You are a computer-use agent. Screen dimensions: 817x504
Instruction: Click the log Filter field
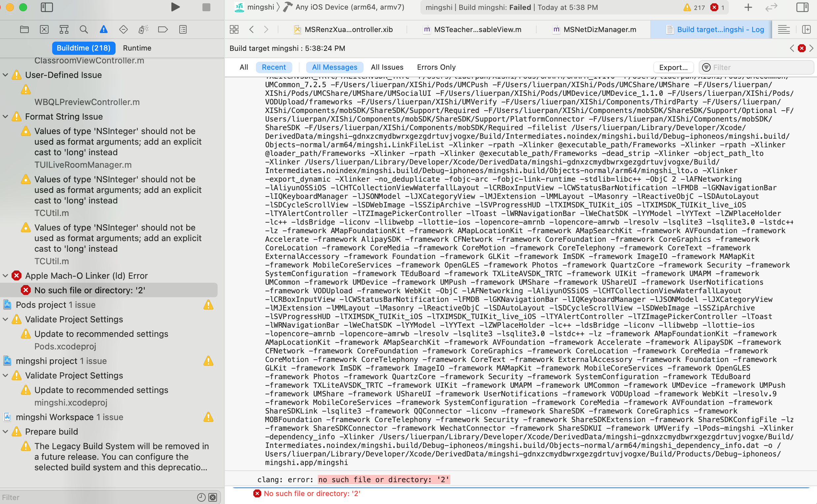coord(756,67)
